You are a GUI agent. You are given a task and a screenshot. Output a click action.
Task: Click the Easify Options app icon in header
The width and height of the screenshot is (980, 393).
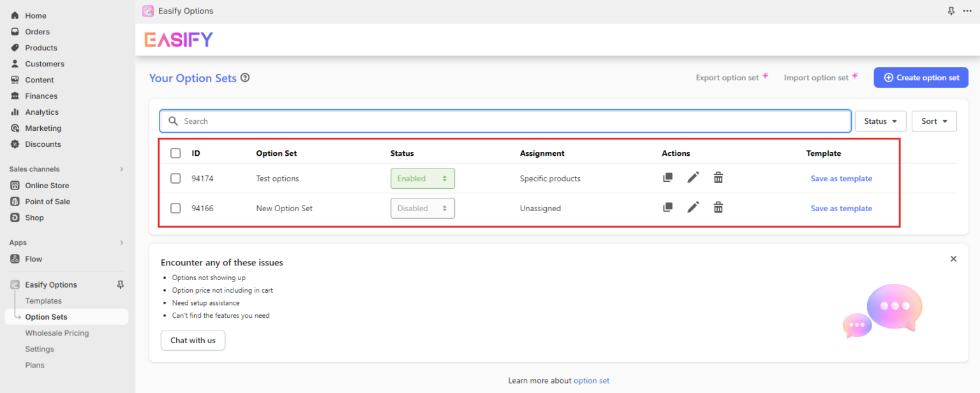click(x=148, y=11)
